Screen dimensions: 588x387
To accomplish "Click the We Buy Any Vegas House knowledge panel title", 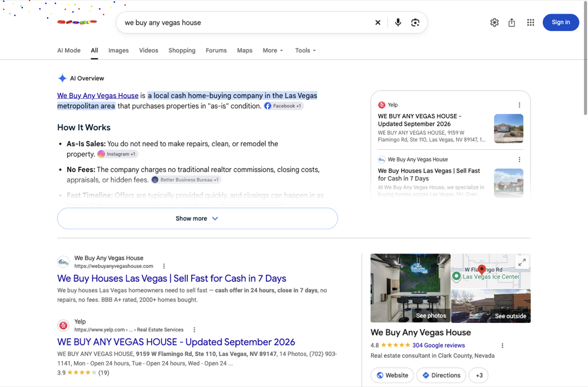I will [421, 332].
